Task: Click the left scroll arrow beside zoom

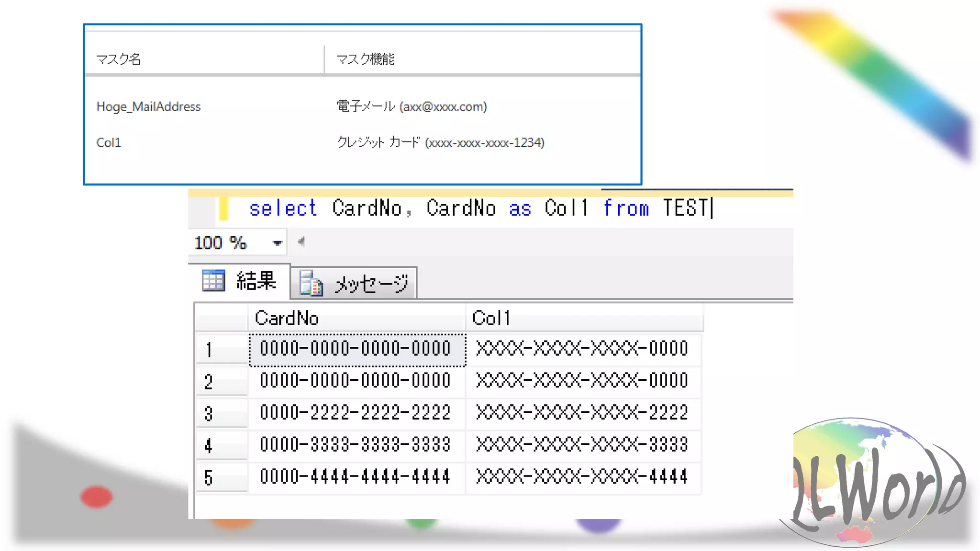Action: pos(301,242)
